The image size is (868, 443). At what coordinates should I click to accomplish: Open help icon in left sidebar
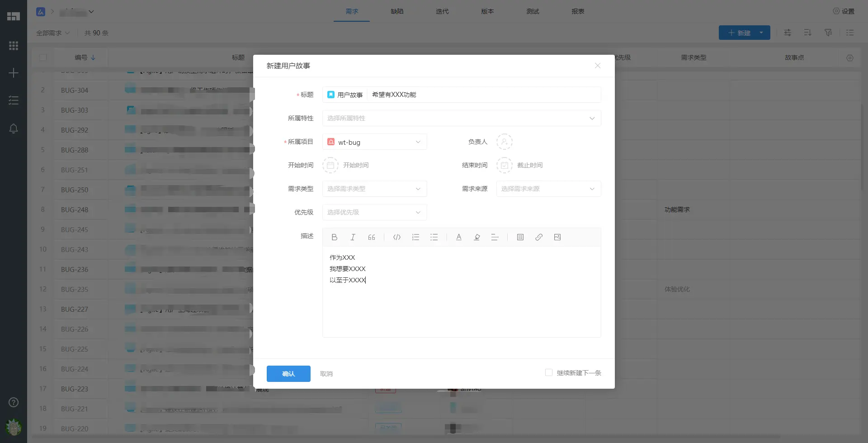[x=14, y=402]
